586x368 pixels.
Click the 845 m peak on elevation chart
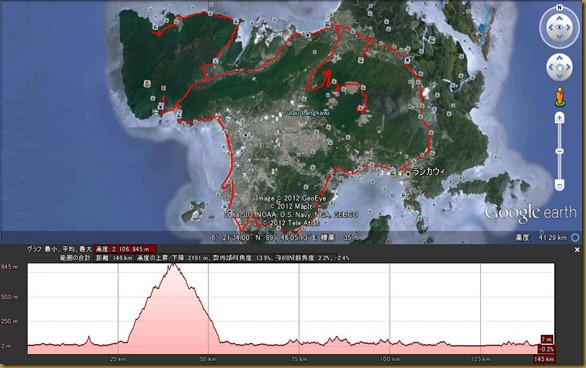coord(173,265)
